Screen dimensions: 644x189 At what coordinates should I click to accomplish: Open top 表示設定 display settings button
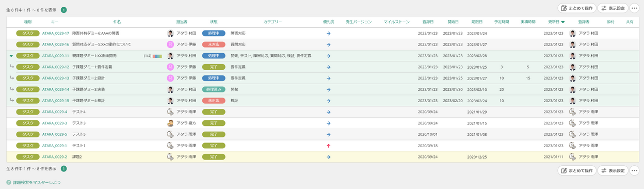coord(613,8)
